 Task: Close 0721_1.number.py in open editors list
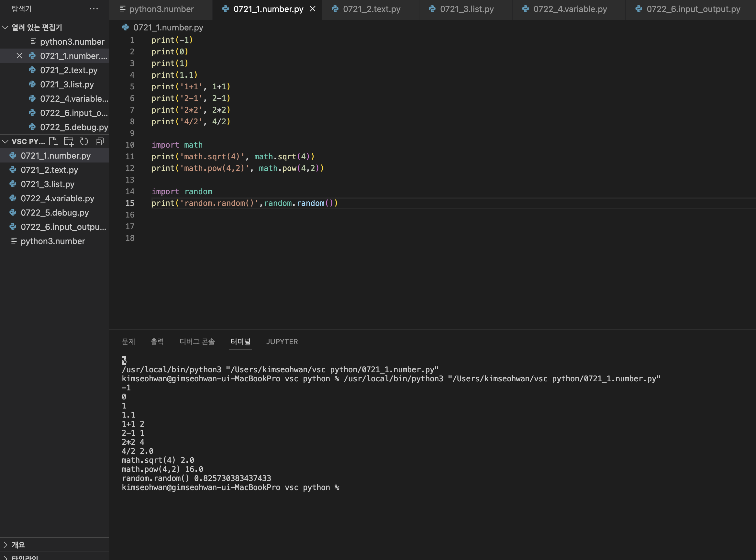pyautogui.click(x=19, y=56)
